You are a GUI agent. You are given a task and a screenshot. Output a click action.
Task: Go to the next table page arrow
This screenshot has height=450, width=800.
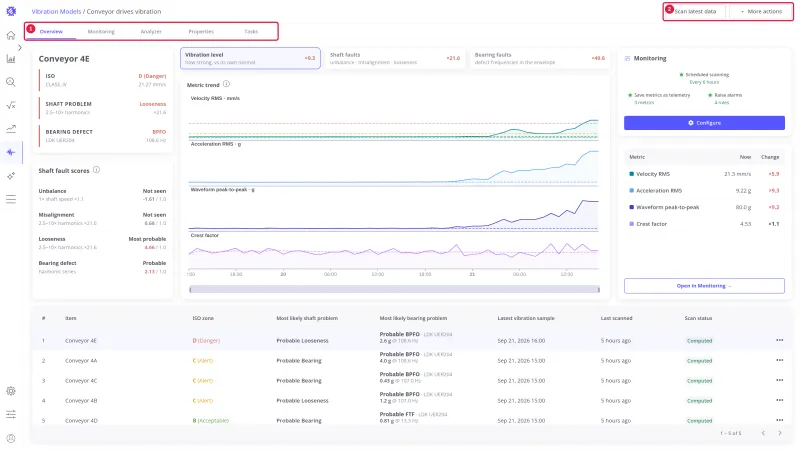tap(780, 433)
